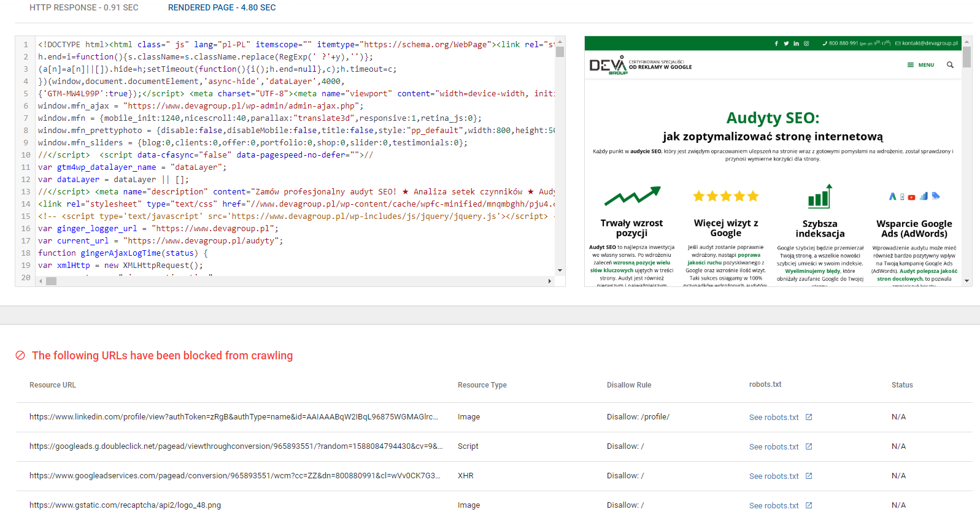Viewport: 980px width, 520px height.
Task: Click the five yellow stars graphic
Action: pos(726,196)
